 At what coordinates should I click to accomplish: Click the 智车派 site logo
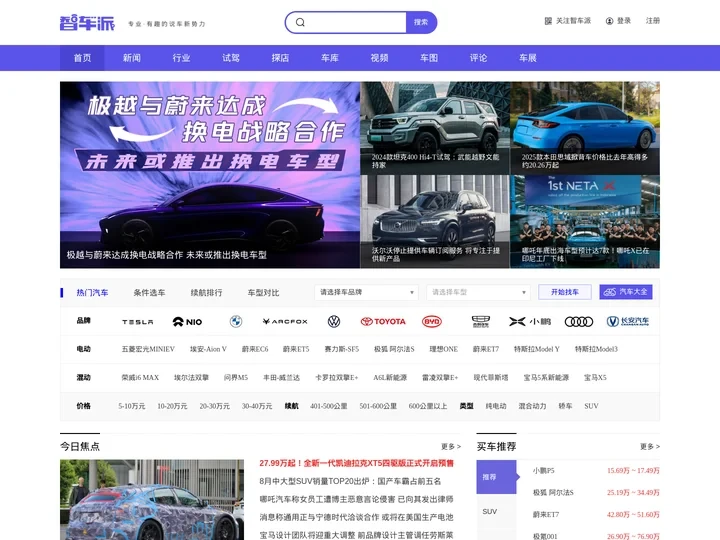pyautogui.click(x=87, y=22)
